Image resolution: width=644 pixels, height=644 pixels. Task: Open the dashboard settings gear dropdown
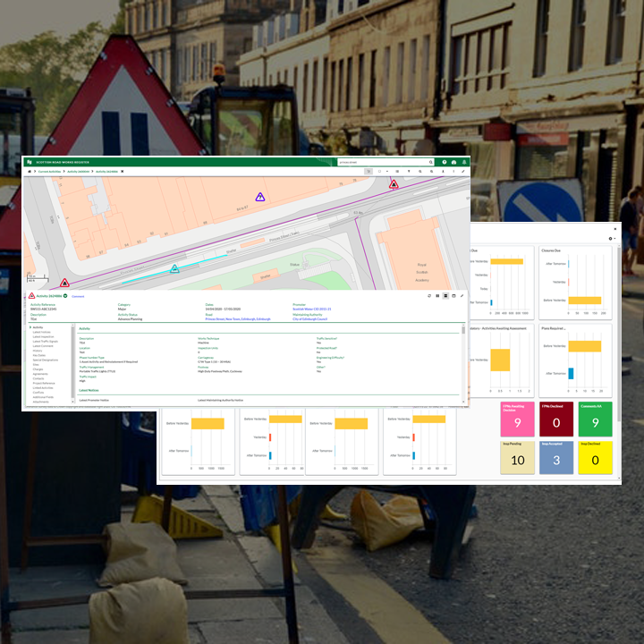[x=612, y=239]
